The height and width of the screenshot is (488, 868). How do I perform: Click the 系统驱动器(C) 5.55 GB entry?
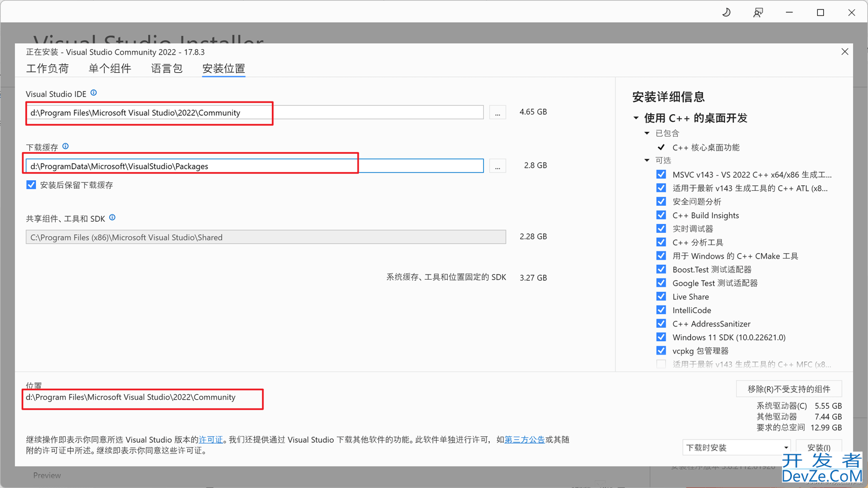click(x=799, y=405)
